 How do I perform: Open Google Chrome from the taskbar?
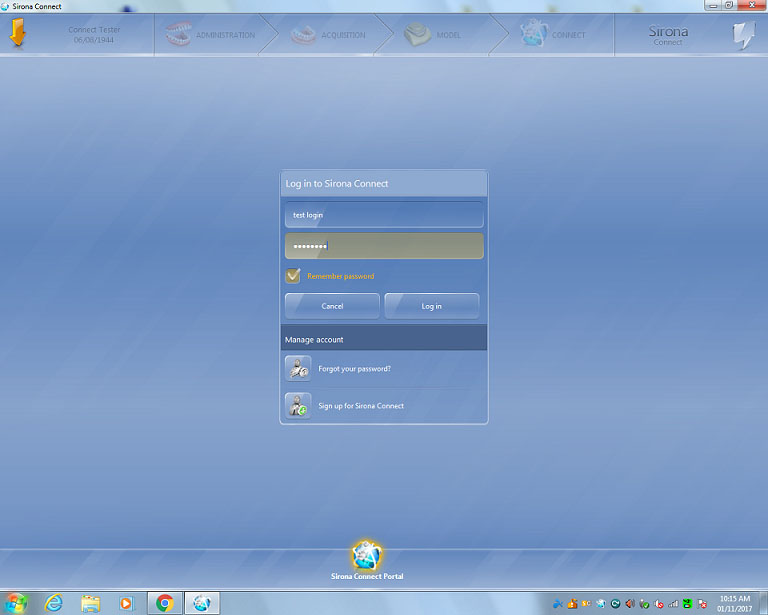tap(164, 603)
